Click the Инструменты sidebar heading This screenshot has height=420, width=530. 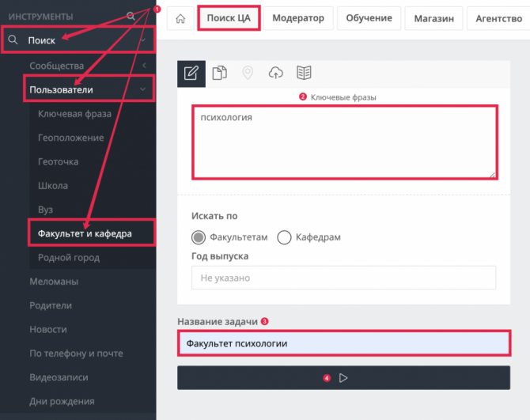(40, 17)
